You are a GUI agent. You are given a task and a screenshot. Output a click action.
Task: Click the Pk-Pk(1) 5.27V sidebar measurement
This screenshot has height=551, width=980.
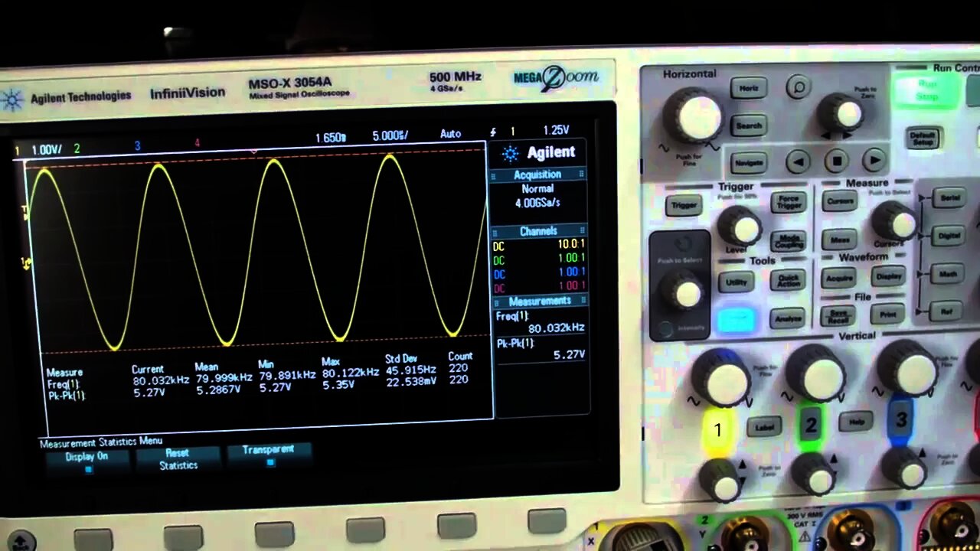pos(541,349)
